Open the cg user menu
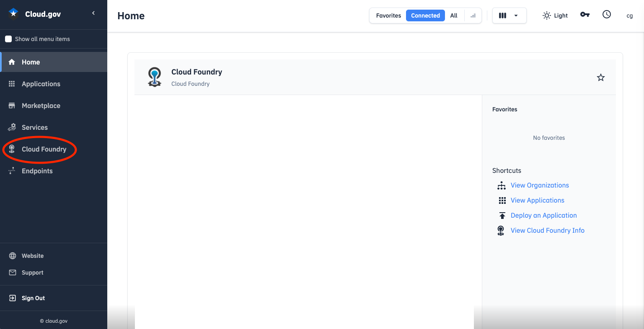Screen dimensions: 644x329 [629, 15]
